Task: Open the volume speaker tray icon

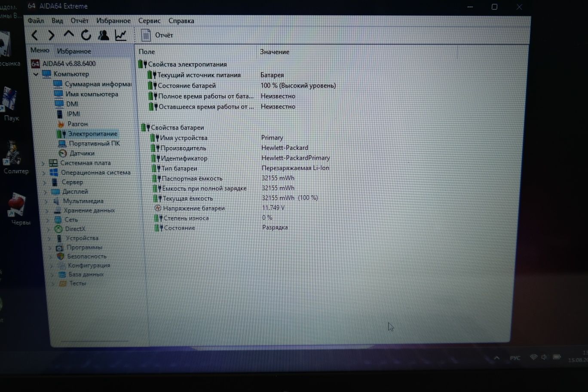Action: (544, 357)
